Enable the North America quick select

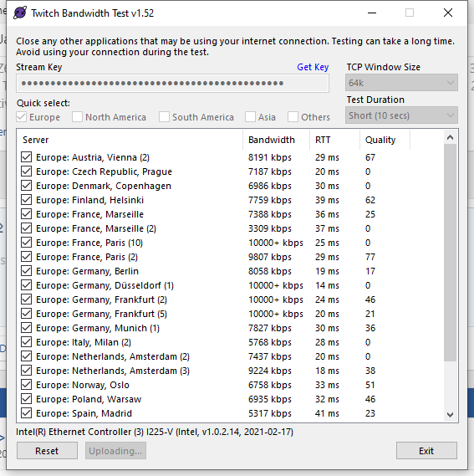(77, 117)
